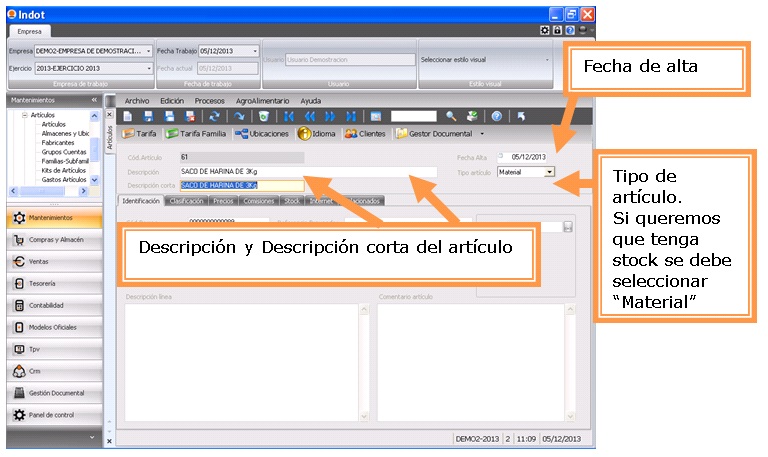Click the Descripción text field
This screenshot has width=768, height=457.
pos(307,172)
